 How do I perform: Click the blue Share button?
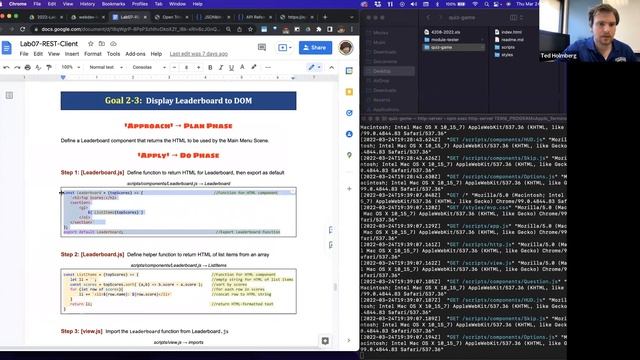[315, 48]
